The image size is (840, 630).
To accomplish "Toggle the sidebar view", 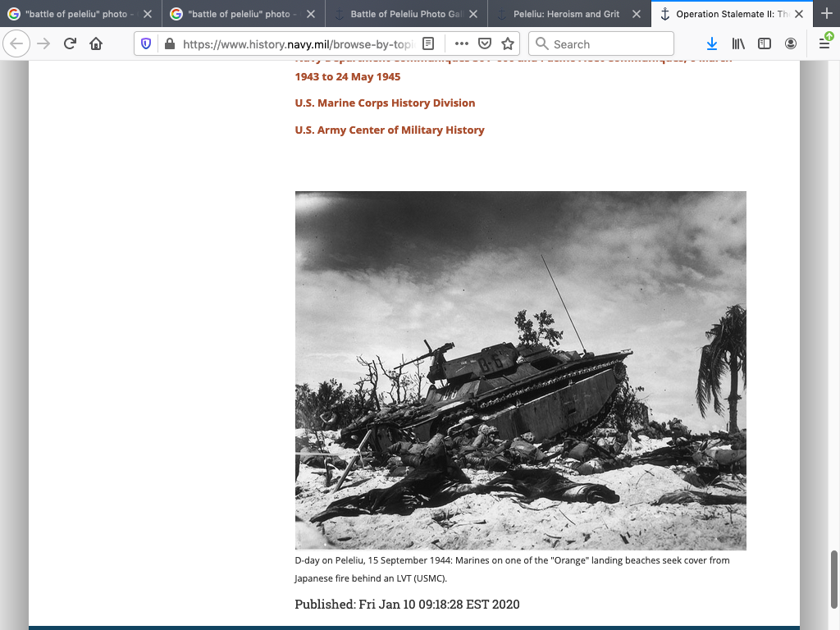I will 765,44.
